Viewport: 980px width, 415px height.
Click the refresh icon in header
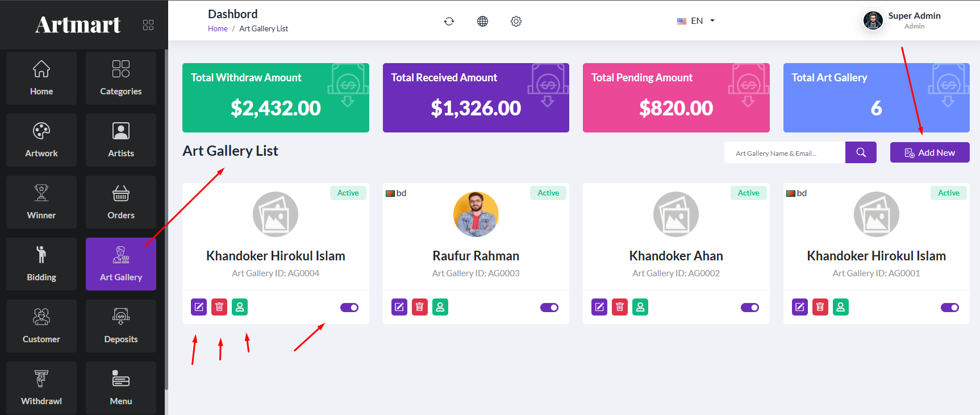coord(449,21)
